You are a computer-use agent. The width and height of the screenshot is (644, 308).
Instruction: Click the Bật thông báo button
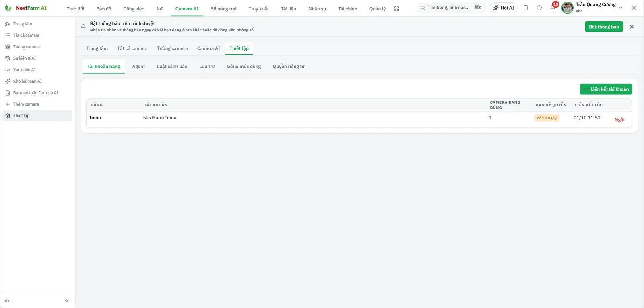(604, 27)
